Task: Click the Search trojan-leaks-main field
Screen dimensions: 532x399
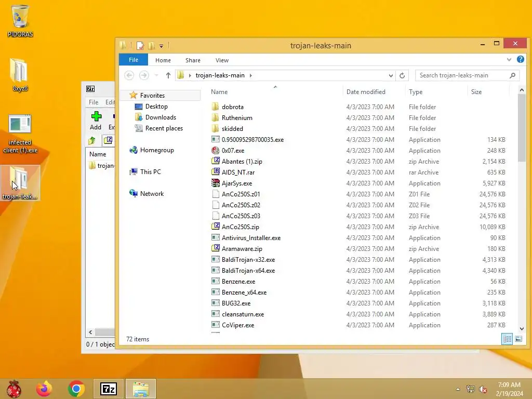Action: coord(467,75)
